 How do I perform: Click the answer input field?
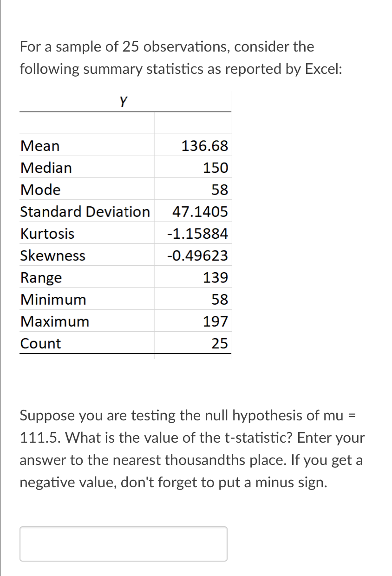tap(123, 543)
